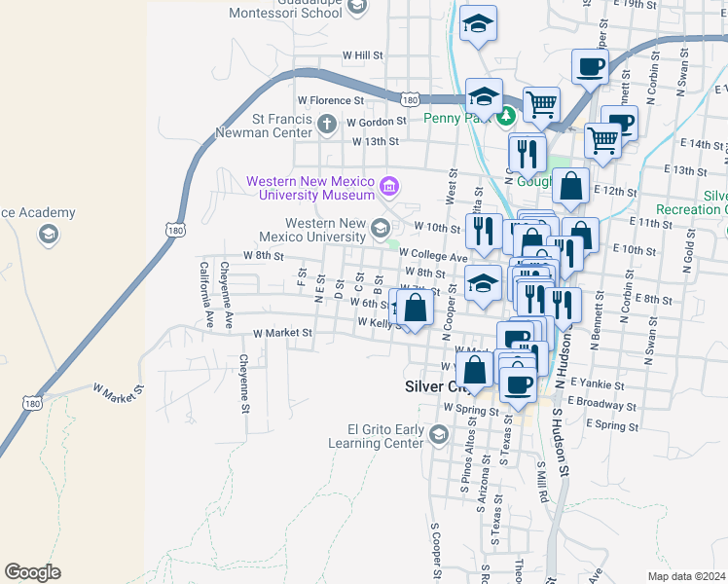Select the S Arizona St label
The height and width of the screenshot is (584, 728).
(x=484, y=484)
